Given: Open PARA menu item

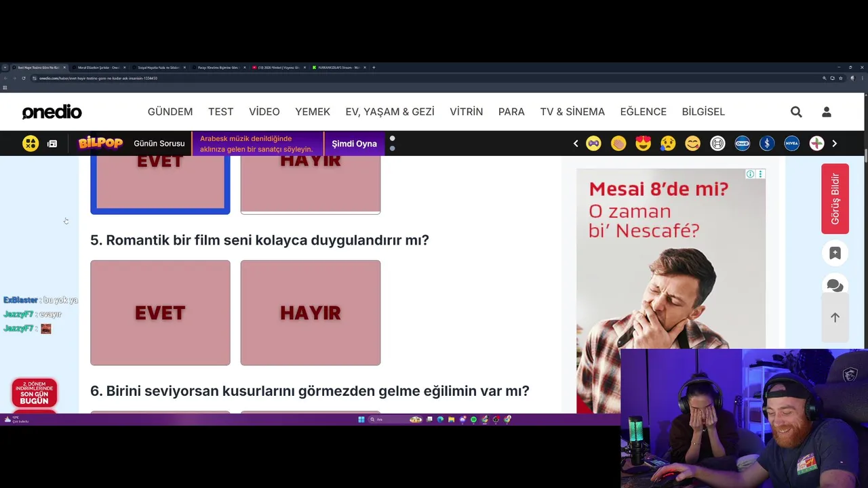Looking at the screenshot, I should (511, 112).
